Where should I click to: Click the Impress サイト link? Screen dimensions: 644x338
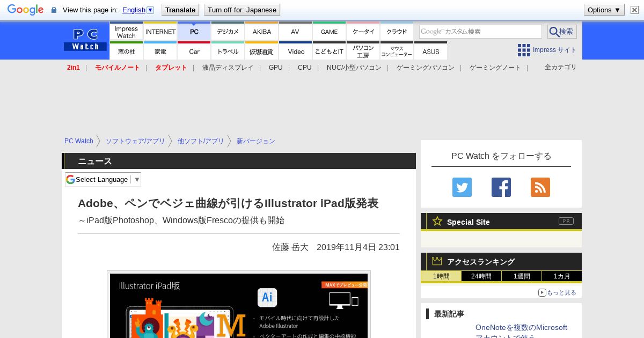554,50
